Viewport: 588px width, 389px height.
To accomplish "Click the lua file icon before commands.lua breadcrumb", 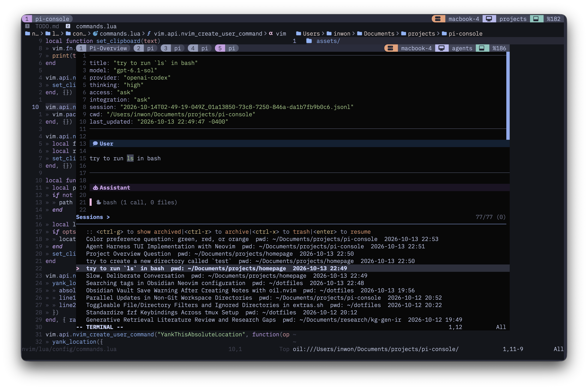I will 95,33.
